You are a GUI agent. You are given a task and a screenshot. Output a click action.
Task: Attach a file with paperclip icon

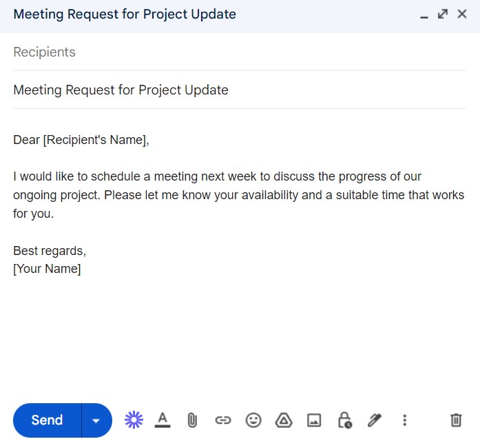pyautogui.click(x=192, y=420)
